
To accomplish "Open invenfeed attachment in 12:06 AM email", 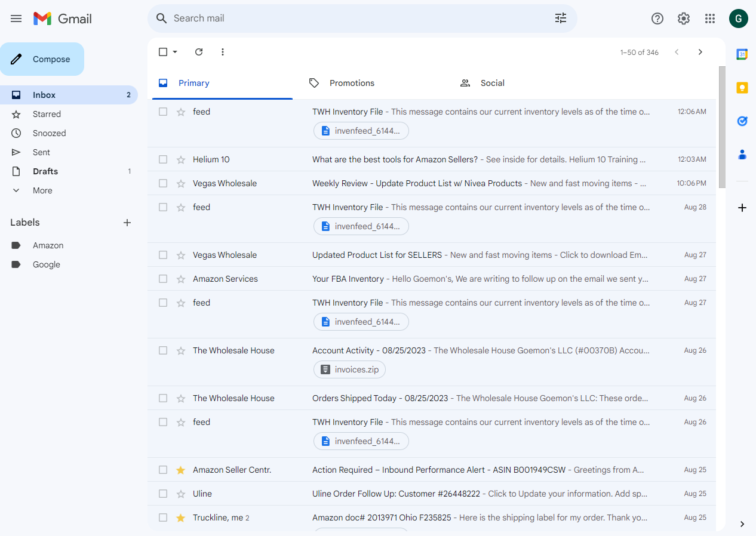I will 361,131.
